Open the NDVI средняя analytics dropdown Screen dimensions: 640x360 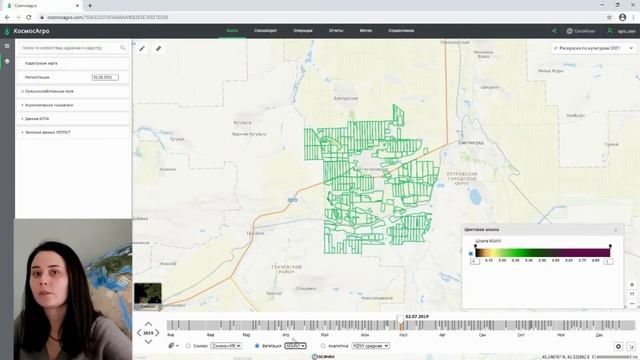tap(371, 346)
